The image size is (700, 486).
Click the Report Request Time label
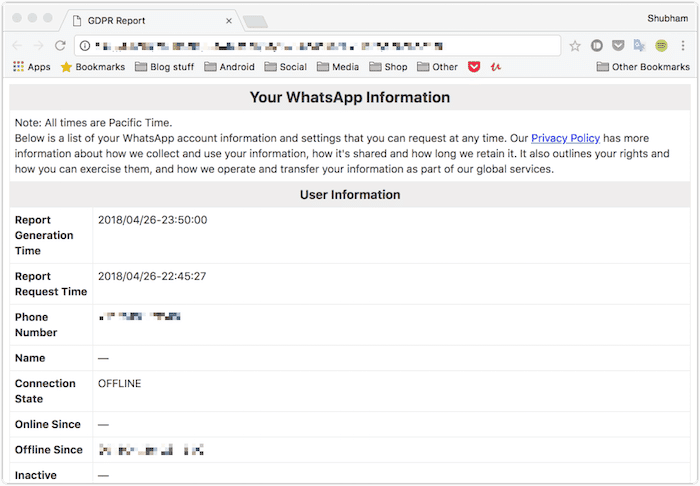click(x=51, y=284)
